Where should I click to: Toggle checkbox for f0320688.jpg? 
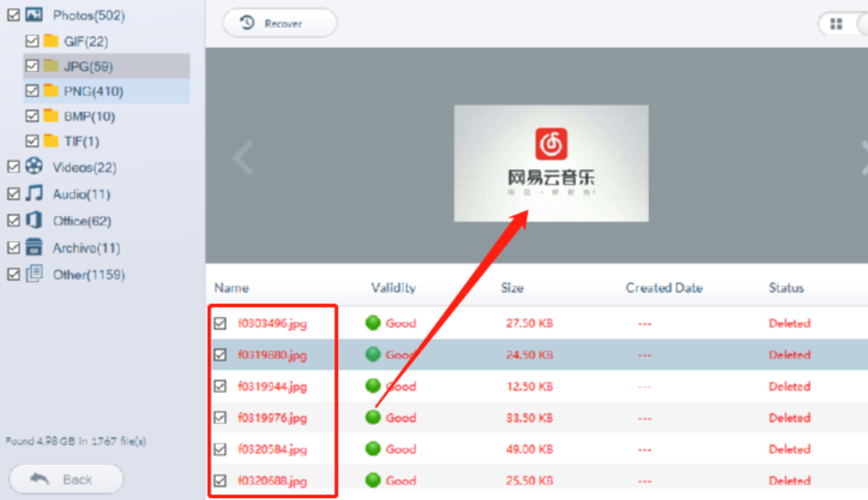click(x=221, y=481)
